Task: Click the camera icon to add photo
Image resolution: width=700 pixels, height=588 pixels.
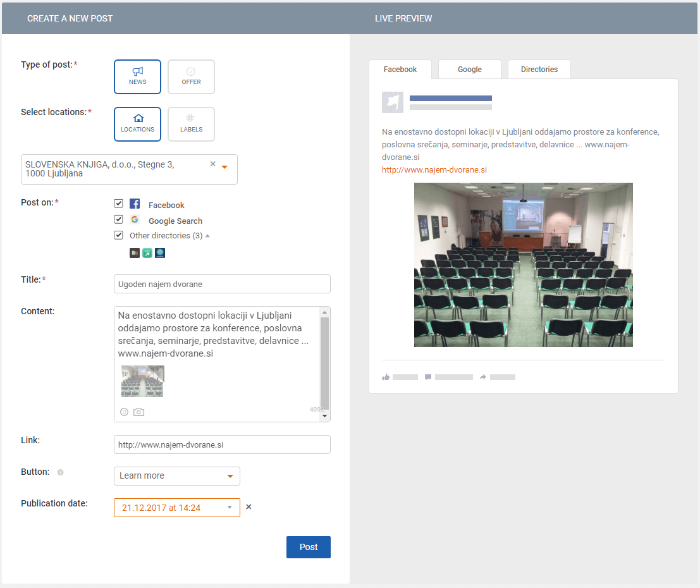Action: 138,412
